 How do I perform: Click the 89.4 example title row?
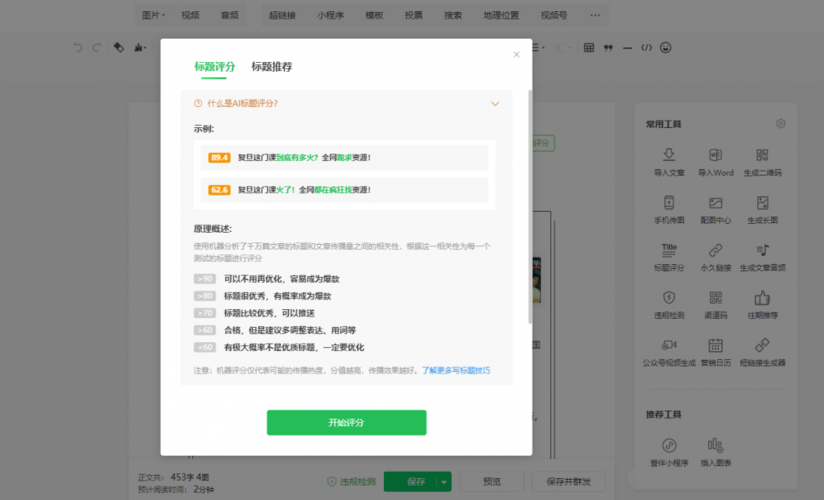[344, 157]
